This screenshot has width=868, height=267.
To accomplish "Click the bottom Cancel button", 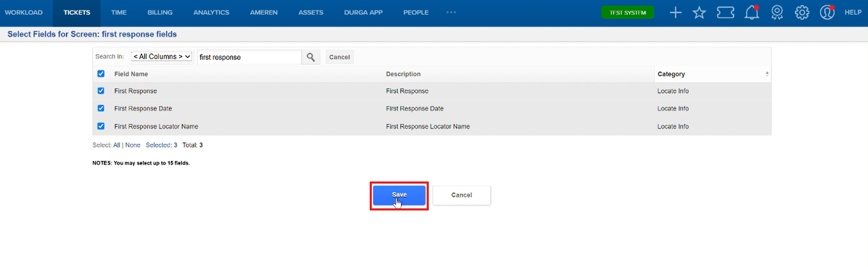I will [461, 195].
